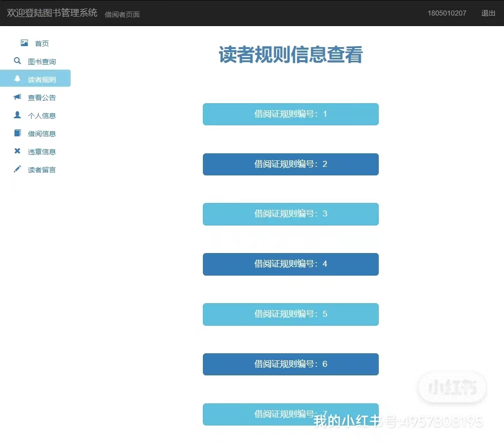This screenshot has width=504, height=444.
Task: Click 退出 to log out
Action: click(488, 13)
